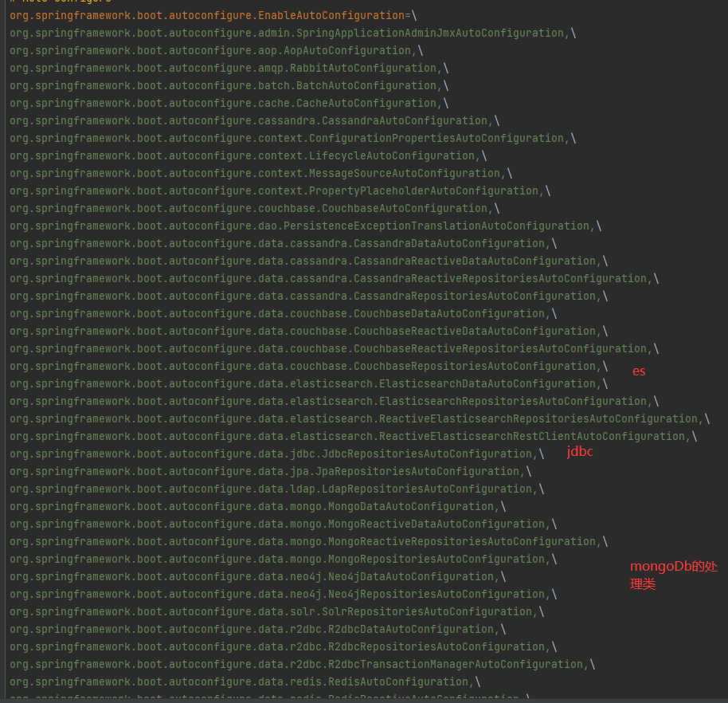Select PropertyPlaceholderAutoConfiguration entry
Screen dimensions: 728x703
pos(280,191)
